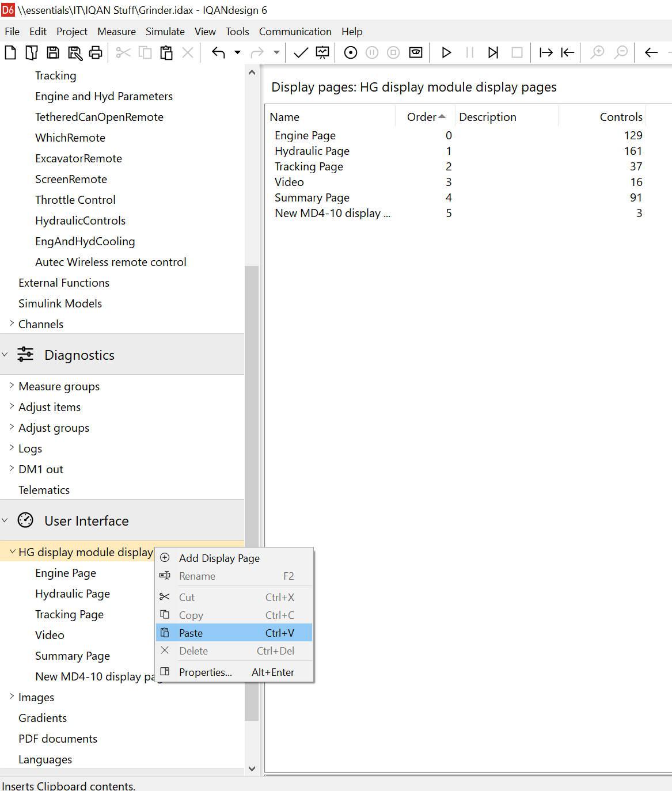Save the project with the floppy disk icon
672x791 pixels.
pyautogui.click(x=52, y=53)
